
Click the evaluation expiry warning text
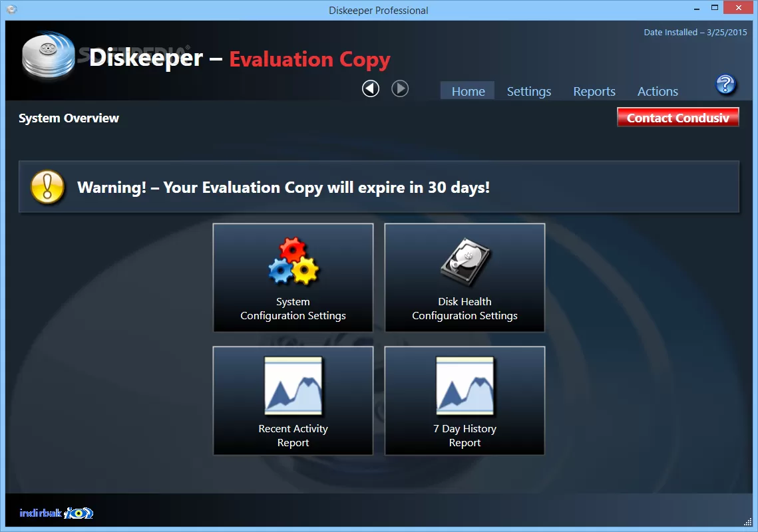tap(284, 188)
